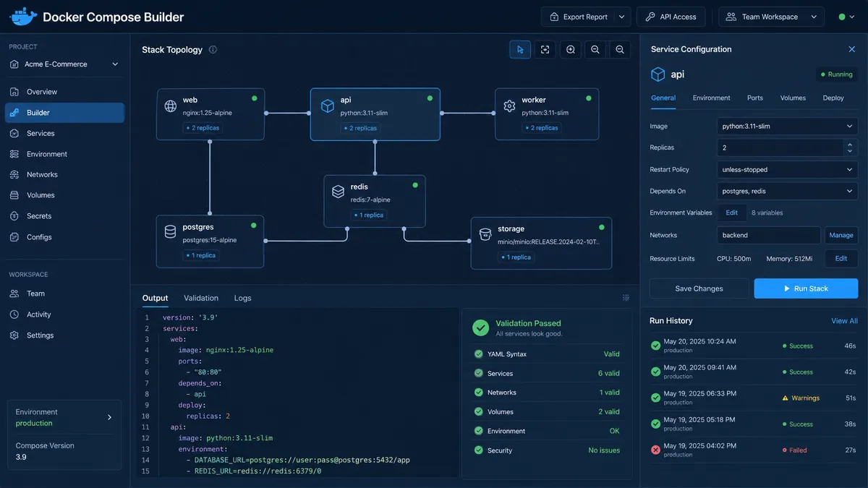This screenshot has height=488, width=868.
Task: Open the Restart Policy dropdown
Action: click(787, 169)
